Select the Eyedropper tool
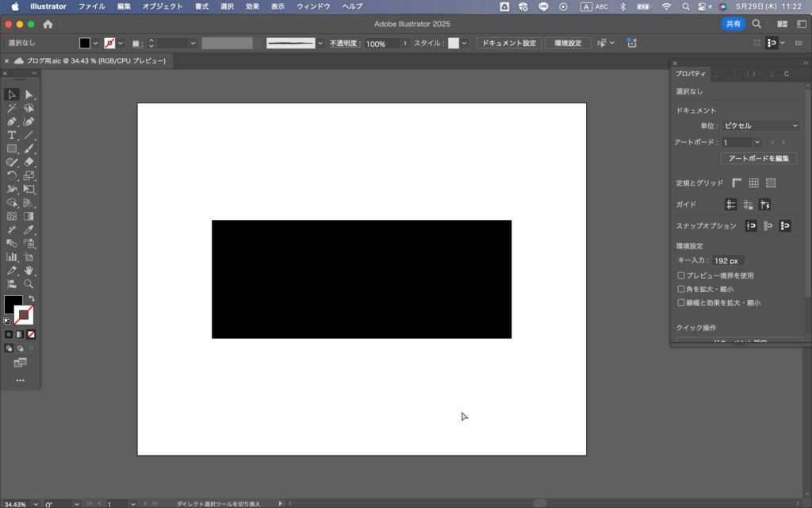The image size is (812, 508). (x=29, y=229)
